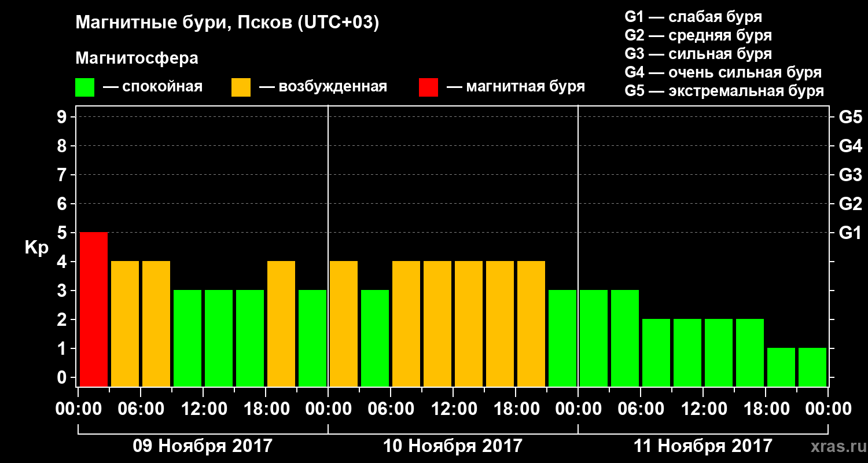Select 11 Ноября Kp 1 bar starting at 21:00

click(812, 367)
